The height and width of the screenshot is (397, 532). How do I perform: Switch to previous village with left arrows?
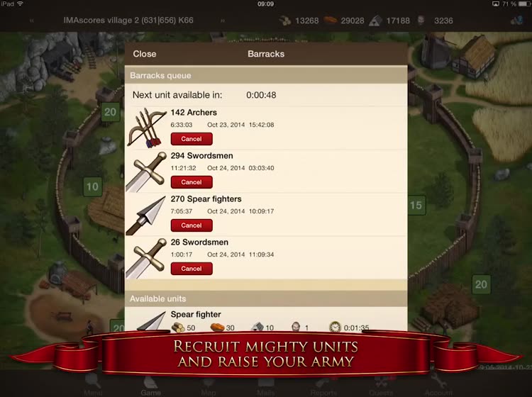(x=31, y=21)
